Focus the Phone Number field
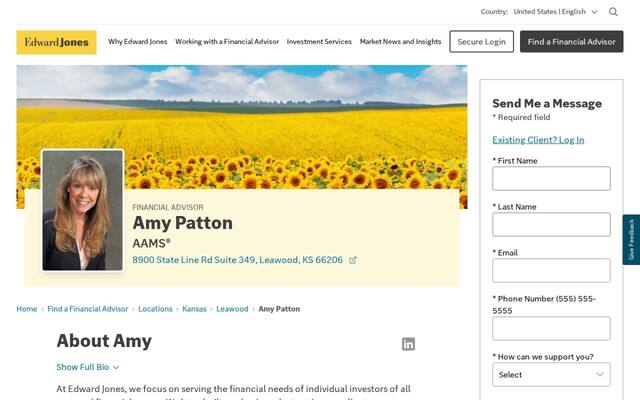The image size is (640, 400). click(x=551, y=329)
